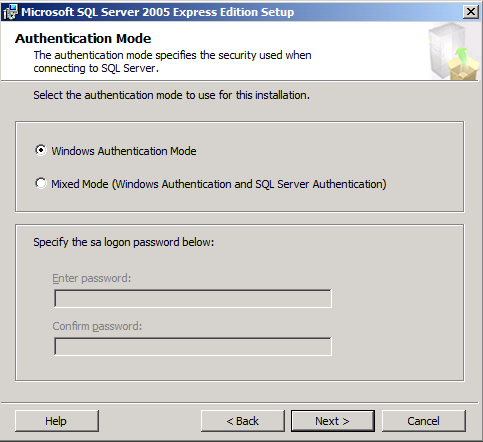Select the Windows Authentication Mode radio button
483x442 pixels.
tap(41, 150)
